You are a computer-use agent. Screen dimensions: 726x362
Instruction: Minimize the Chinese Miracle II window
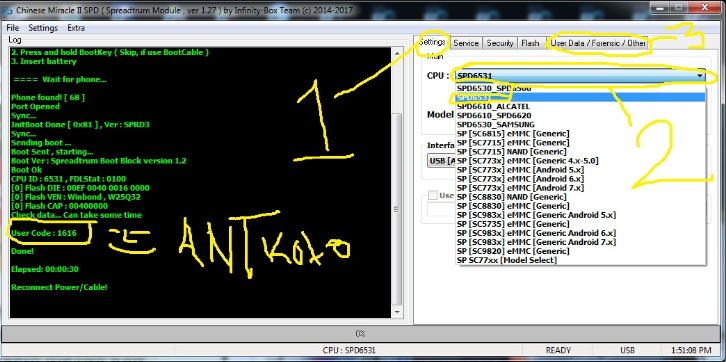pyautogui.click(x=660, y=8)
